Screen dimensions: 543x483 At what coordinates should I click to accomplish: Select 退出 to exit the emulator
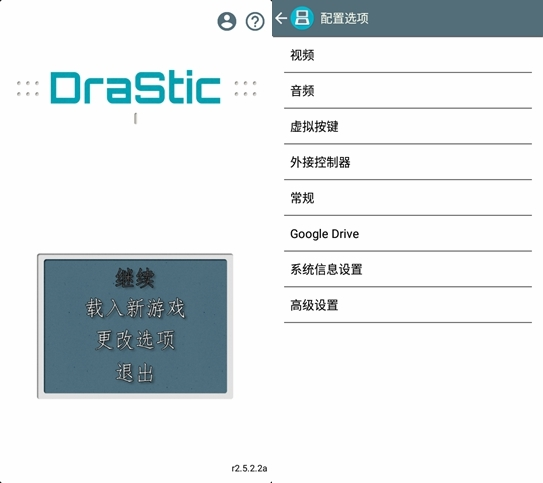click(135, 373)
